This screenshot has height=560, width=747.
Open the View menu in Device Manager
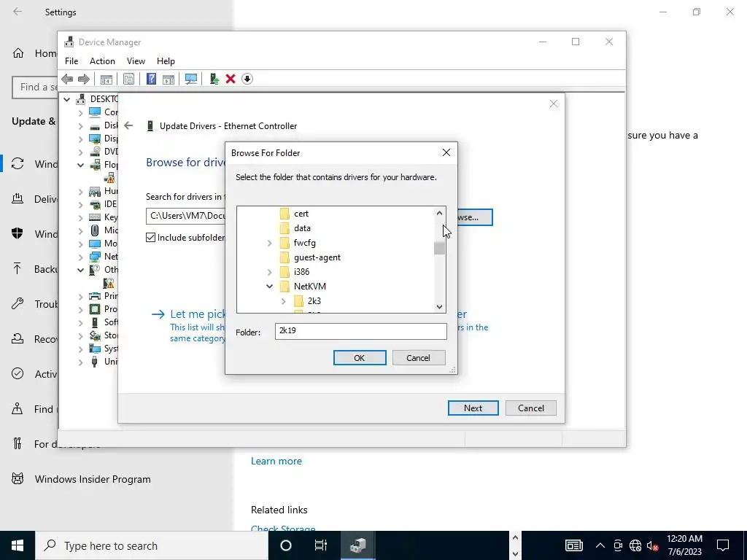tap(136, 61)
